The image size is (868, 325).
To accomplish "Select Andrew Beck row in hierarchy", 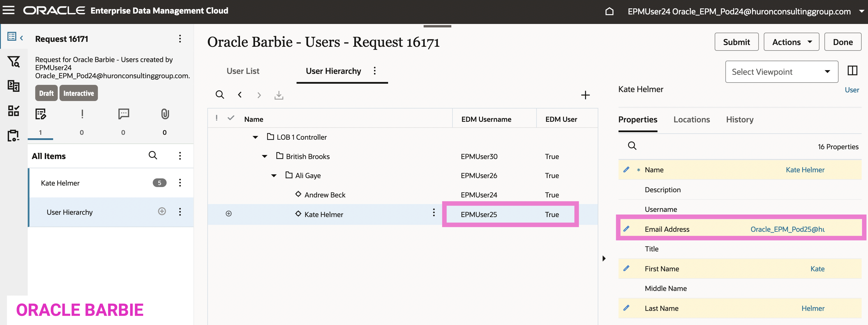I will pyautogui.click(x=325, y=195).
